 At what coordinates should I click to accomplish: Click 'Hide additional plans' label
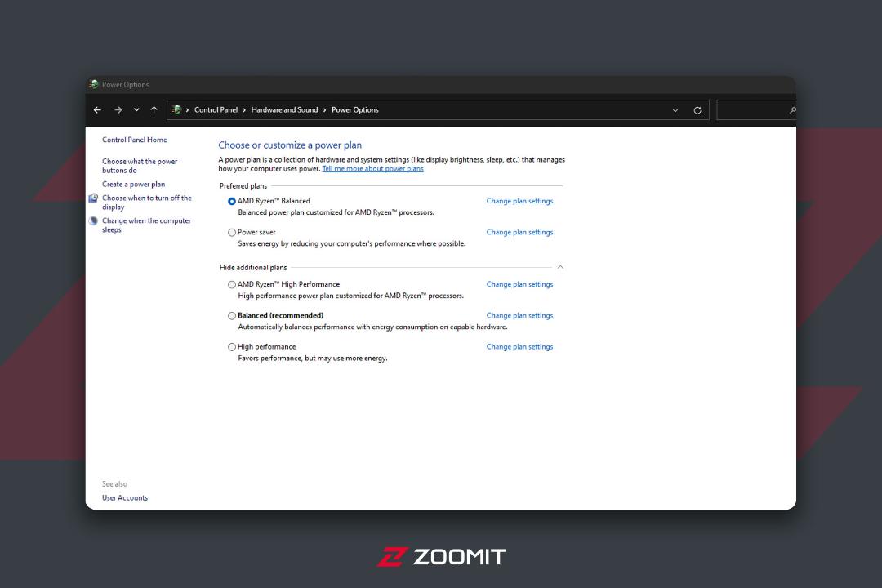[x=253, y=268]
